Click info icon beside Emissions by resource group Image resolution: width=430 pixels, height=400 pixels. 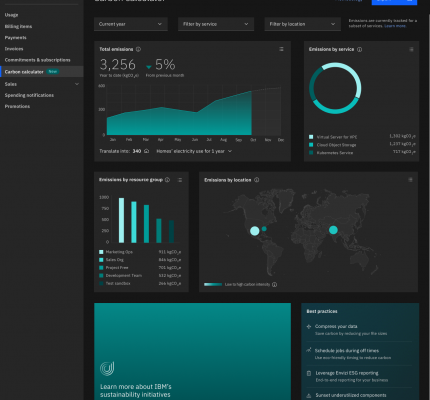pos(167,180)
